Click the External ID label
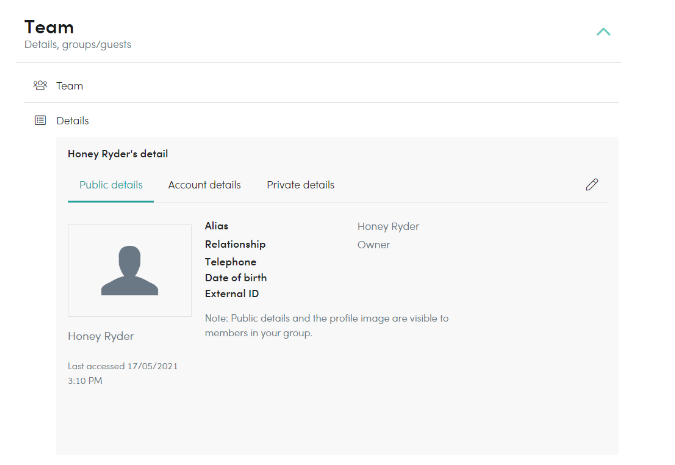This screenshot has height=465, width=675. pos(232,294)
